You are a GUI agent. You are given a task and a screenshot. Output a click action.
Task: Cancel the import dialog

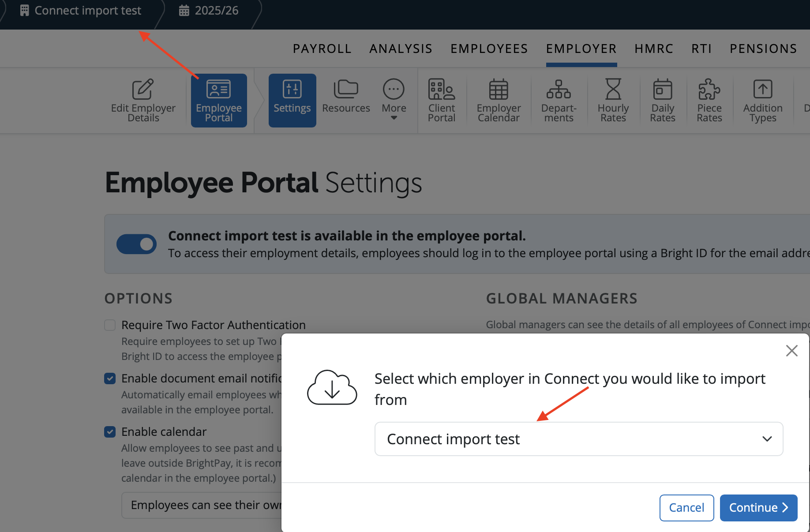(x=686, y=508)
